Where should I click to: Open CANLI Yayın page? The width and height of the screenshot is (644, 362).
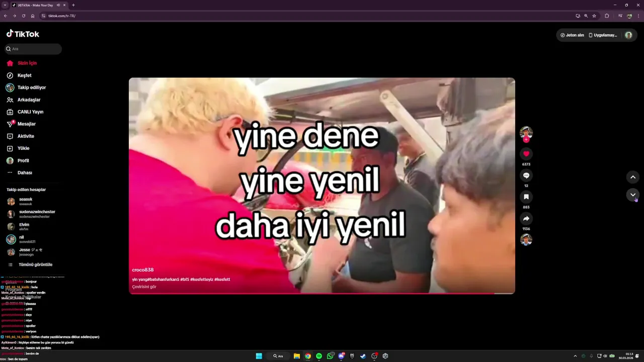pyautogui.click(x=25, y=112)
